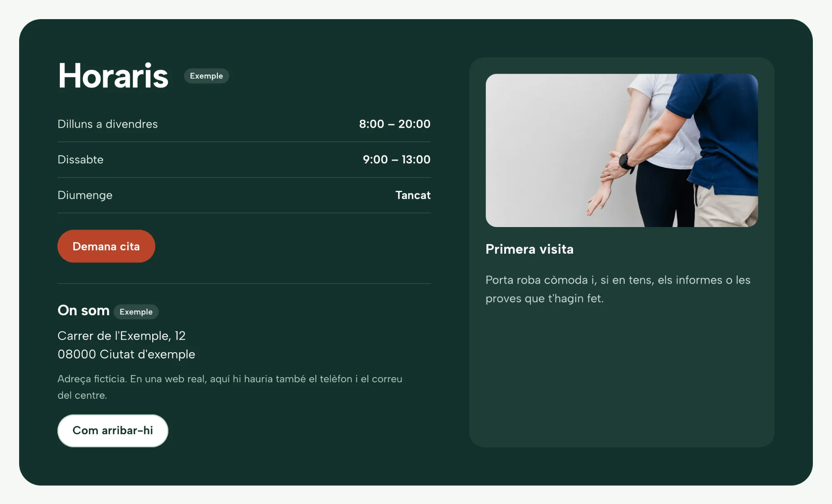The width and height of the screenshot is (832, 504).
Task: Click the 8:00 – 20:00 hours text
Action: coord(395,124)
